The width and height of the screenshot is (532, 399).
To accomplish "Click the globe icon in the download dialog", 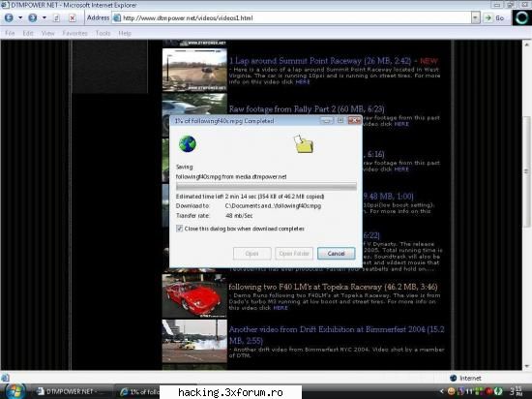I will 188,144.
